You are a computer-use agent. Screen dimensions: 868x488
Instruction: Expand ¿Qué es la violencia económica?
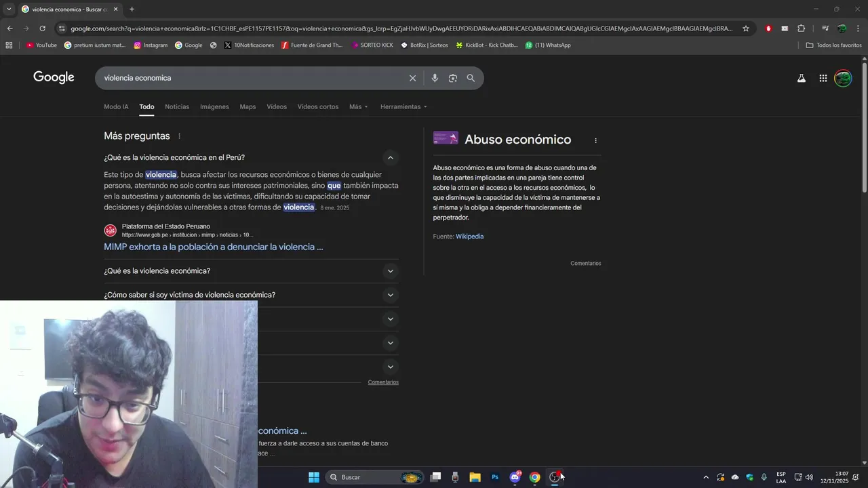pos(390,271)
